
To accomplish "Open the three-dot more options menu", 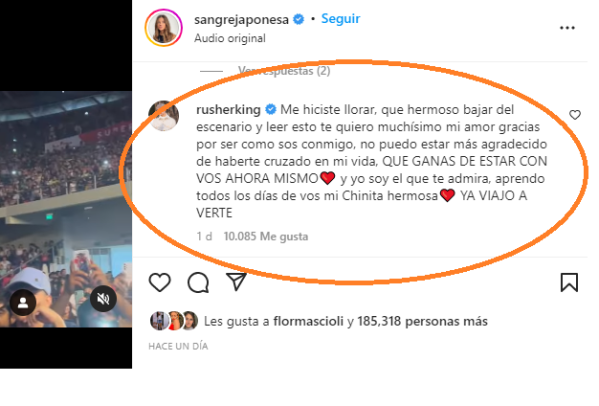I will pos(567,28).
